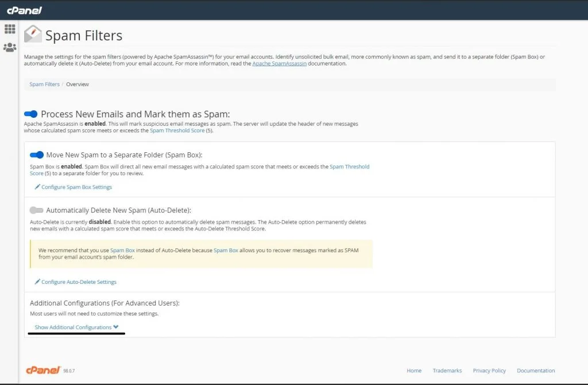The image size is (588, 385).
Task: Click the cPanel footer logo
Action: [x=43, y=370]
